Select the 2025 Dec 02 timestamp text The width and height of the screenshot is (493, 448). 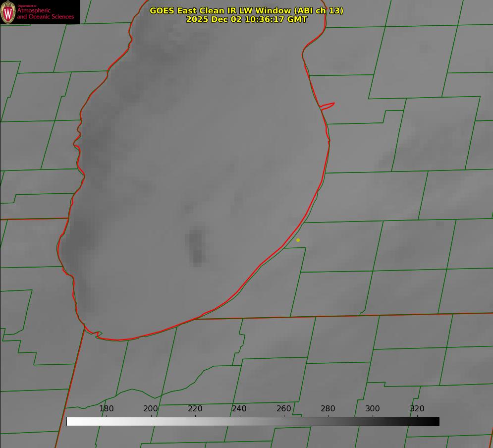pyautogui.click(x=246, y=19)
